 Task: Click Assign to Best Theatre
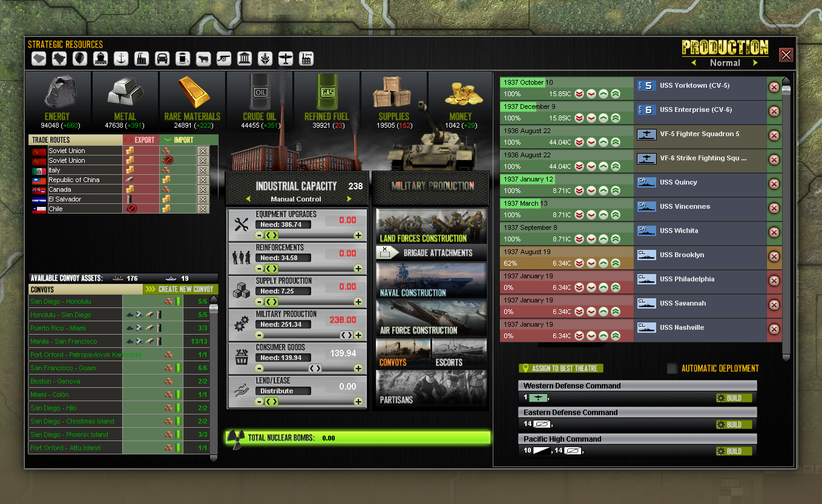561,368
